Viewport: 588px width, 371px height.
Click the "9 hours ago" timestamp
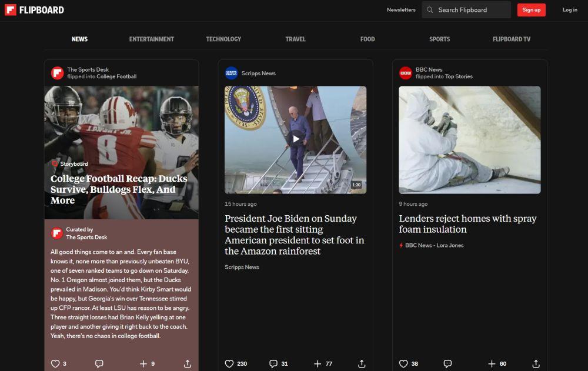click(413, 204)
